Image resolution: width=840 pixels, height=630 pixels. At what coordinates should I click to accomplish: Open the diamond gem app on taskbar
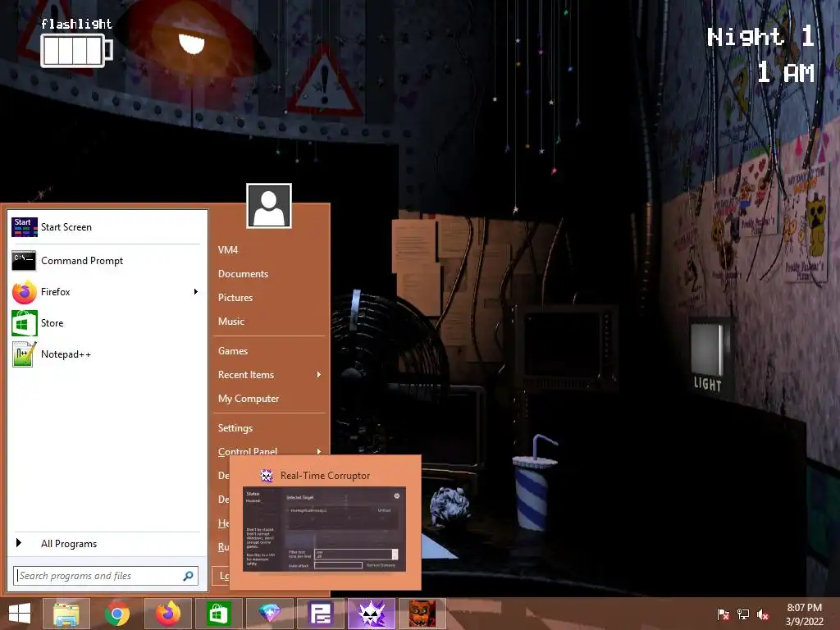pyautogui.click(x=269, y=614)
